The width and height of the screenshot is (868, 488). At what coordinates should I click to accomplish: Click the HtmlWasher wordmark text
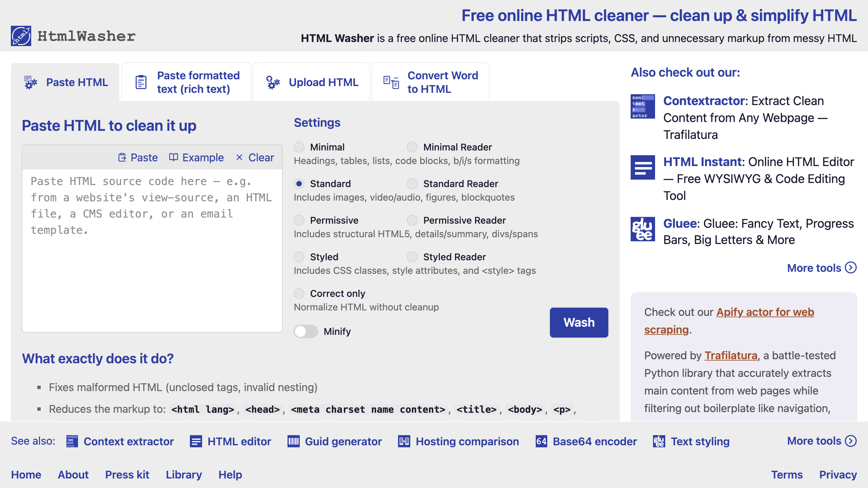(86, 36)
